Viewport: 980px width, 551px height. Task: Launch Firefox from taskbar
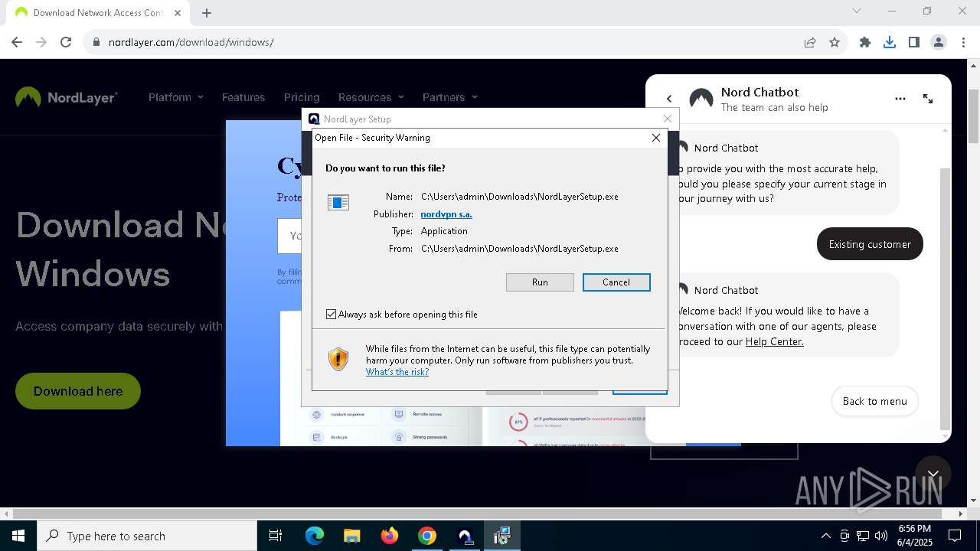click(390, 536)
